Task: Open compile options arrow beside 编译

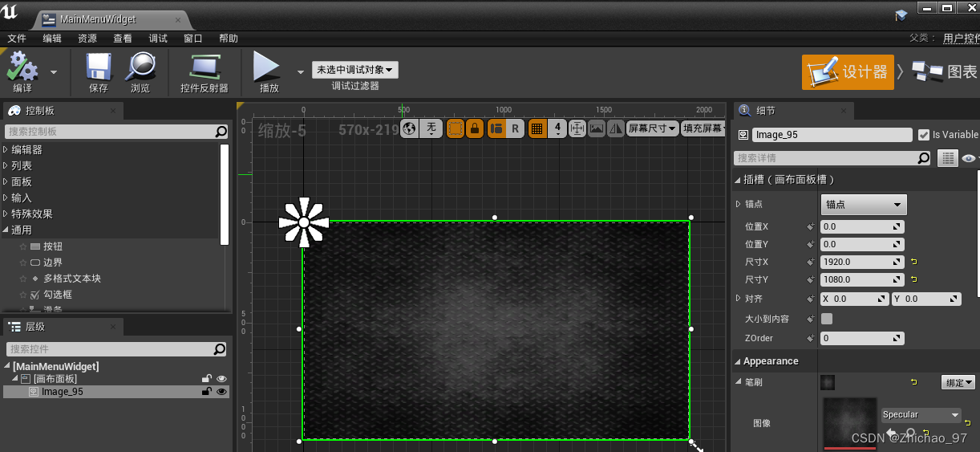Action: coord(54,71)
